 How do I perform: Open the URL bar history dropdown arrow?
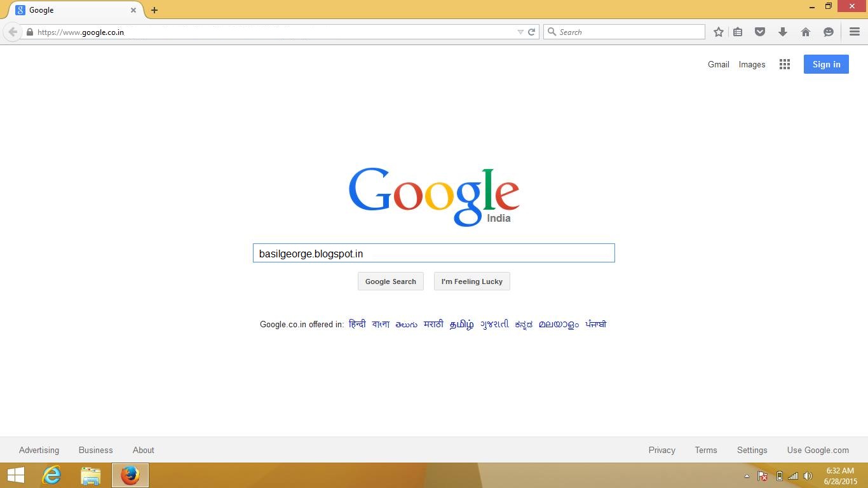(x=520, y=32)
